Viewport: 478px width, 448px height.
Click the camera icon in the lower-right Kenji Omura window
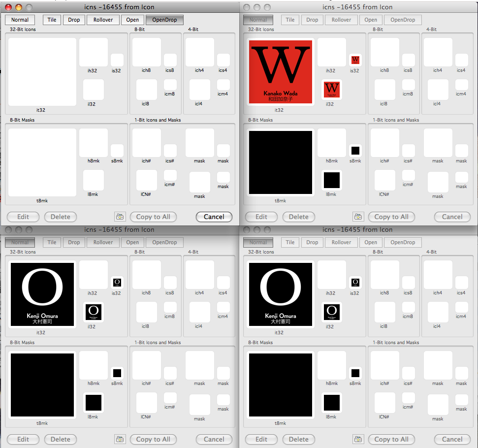point(358,440)
